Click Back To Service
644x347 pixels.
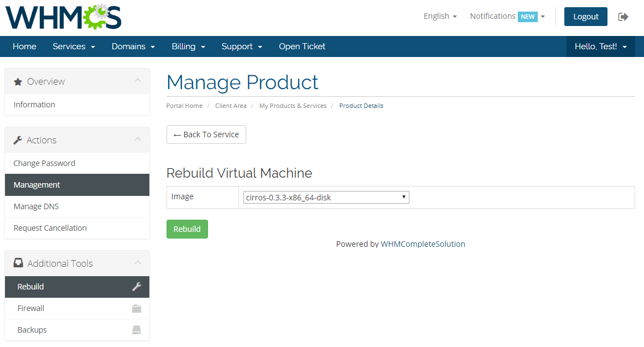(206, 134)
